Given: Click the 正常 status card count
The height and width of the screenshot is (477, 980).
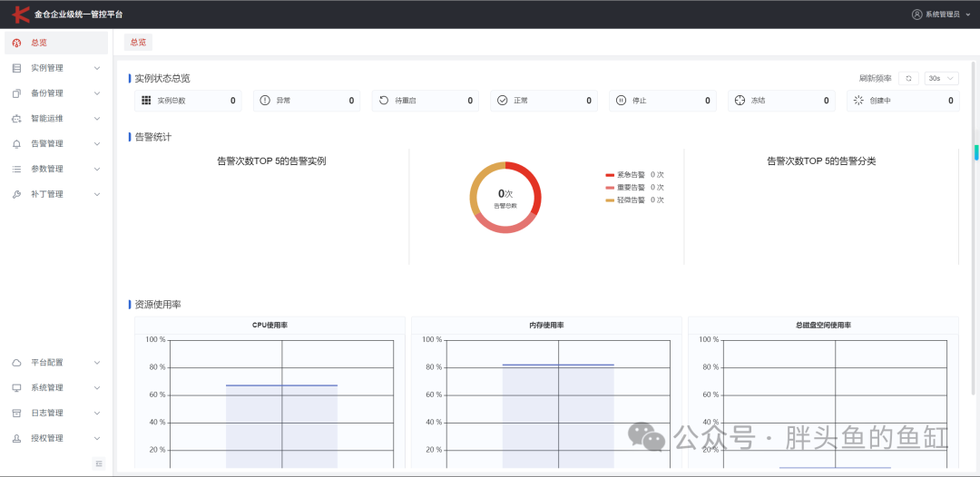Looking at the screenshot, I should pos(589,101).
